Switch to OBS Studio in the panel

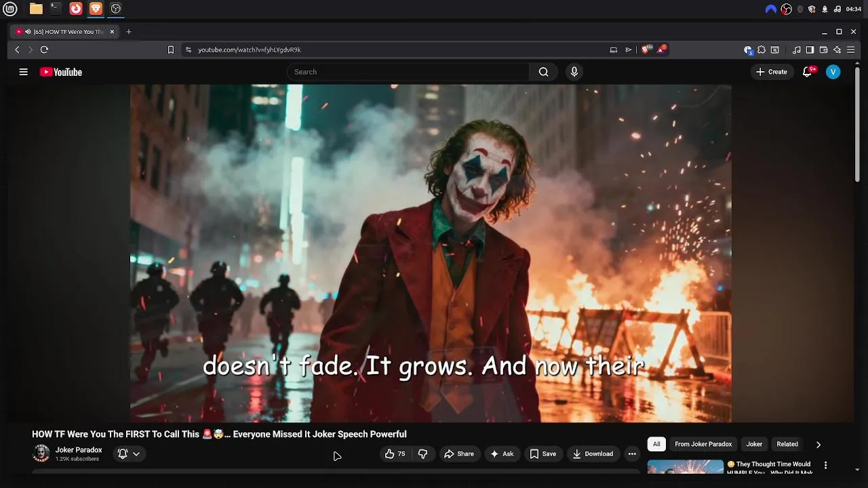coord(116,9)
